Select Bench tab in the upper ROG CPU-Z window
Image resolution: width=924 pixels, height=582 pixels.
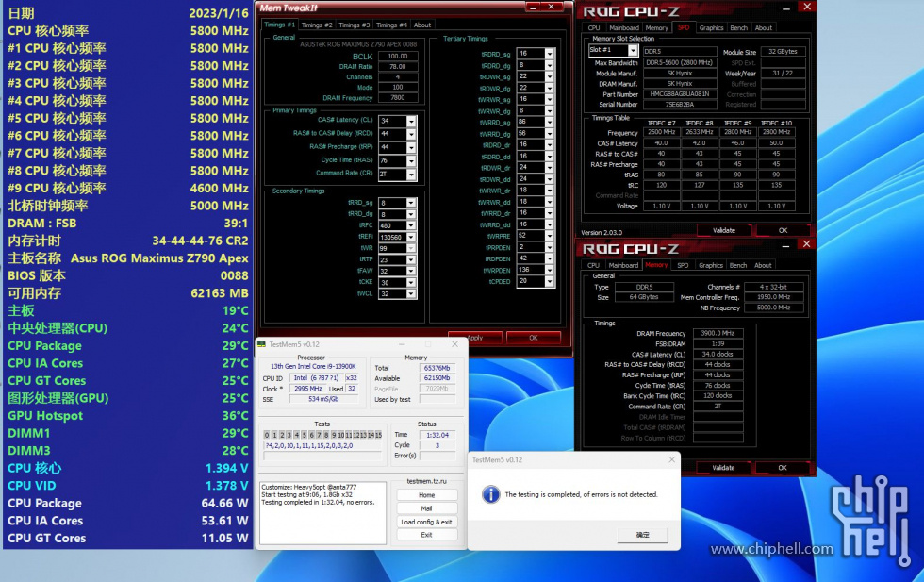pos(738,27)
